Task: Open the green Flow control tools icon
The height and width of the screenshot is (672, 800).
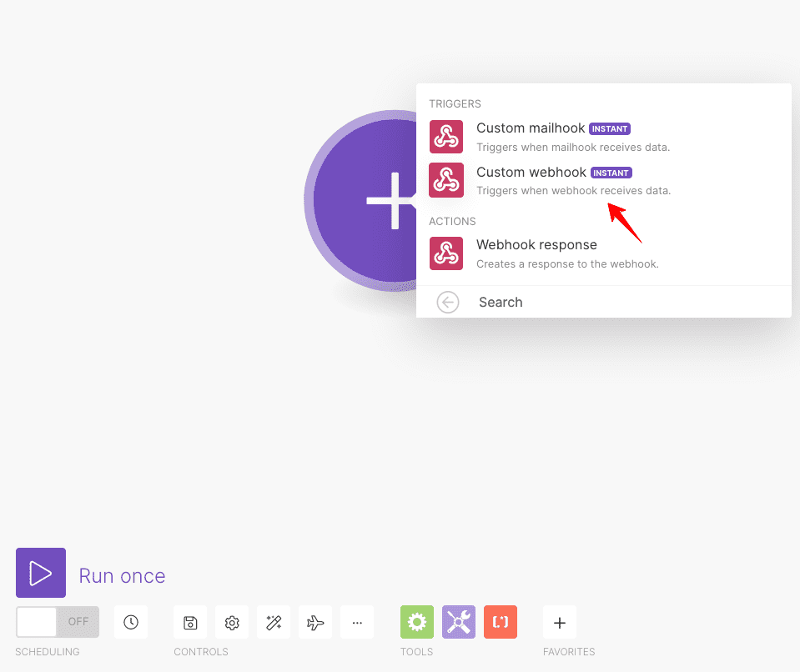Action: tap(417, 622)
